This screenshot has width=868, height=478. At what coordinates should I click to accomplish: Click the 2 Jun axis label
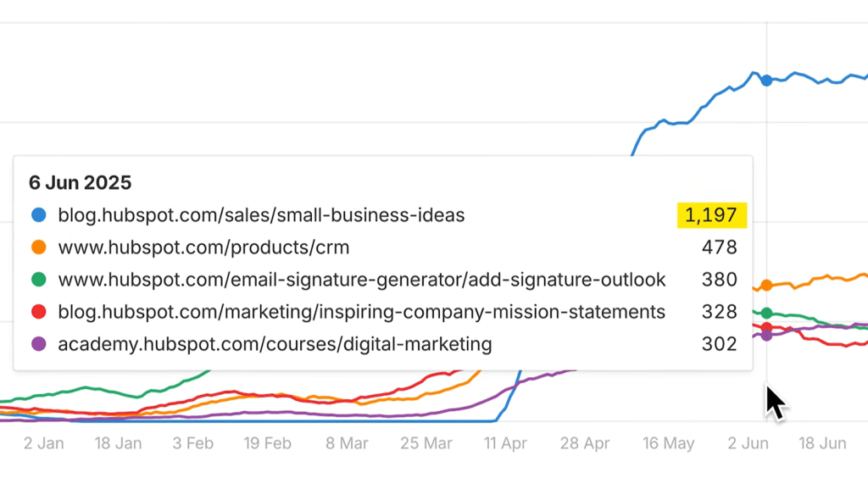tap(748, 443)
